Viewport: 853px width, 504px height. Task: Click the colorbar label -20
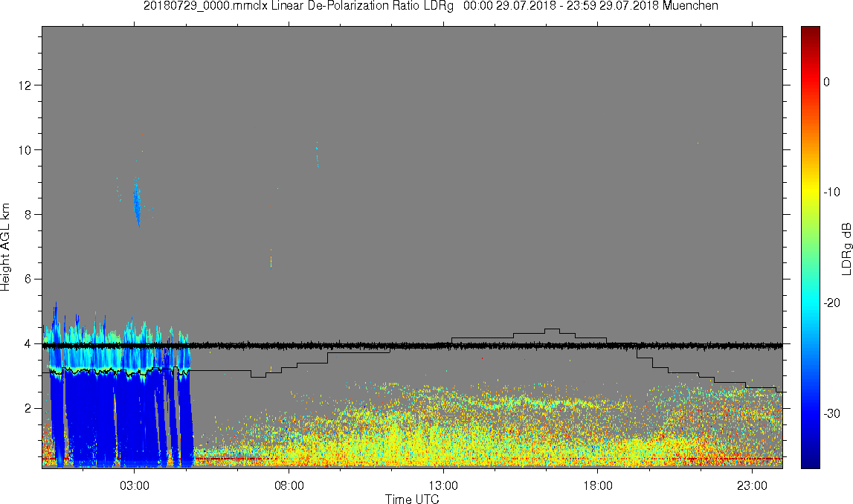831,303
